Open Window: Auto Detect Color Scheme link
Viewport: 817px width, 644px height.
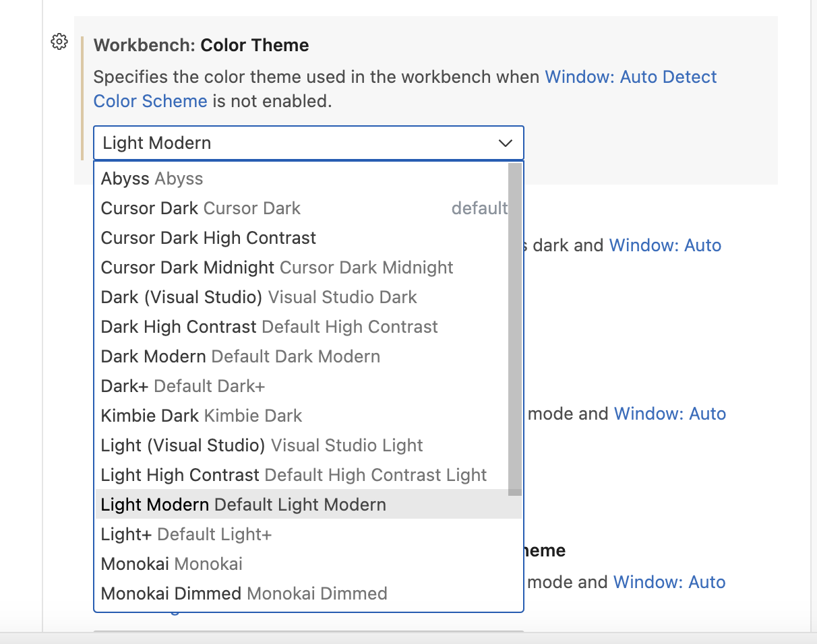630,77
